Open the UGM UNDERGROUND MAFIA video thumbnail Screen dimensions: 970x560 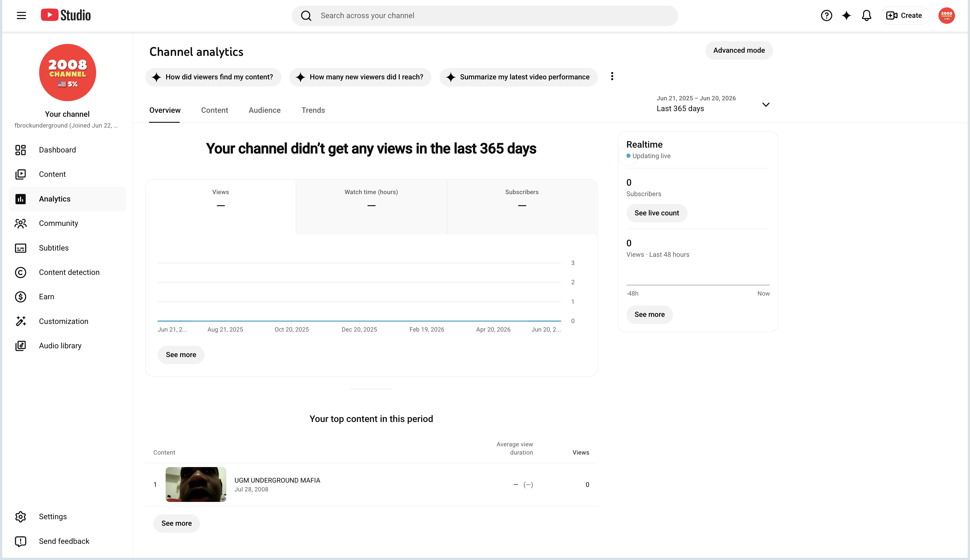coord(196,484)
